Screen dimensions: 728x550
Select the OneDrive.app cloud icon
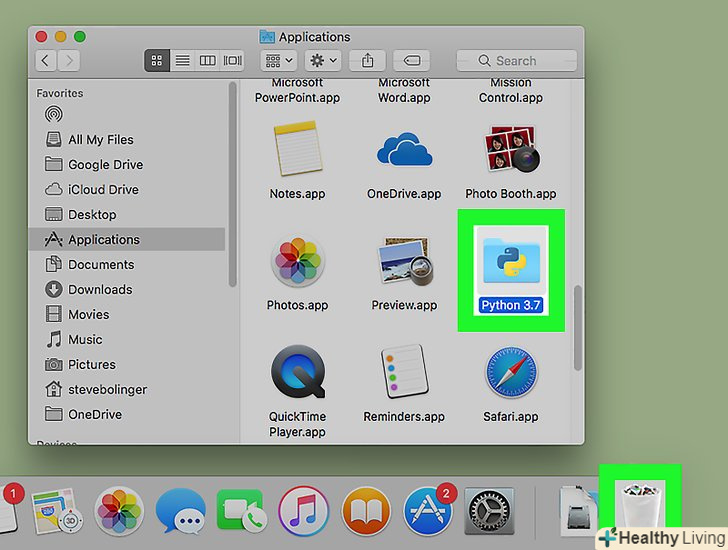coord(404,150)
